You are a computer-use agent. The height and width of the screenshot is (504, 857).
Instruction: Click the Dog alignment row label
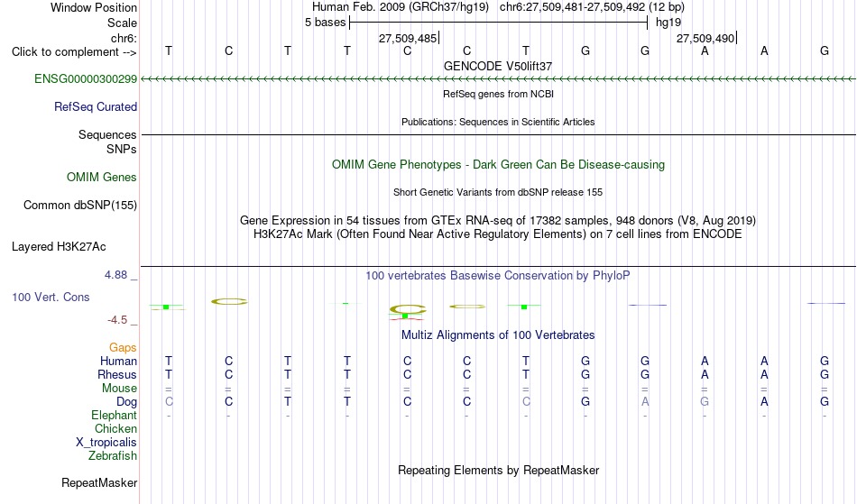126,402
